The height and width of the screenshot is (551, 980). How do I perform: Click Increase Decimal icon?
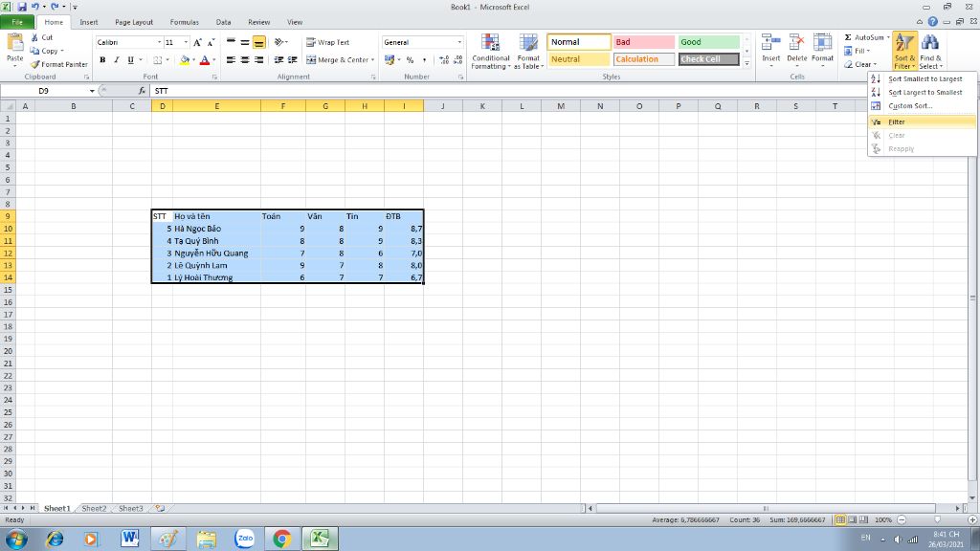pyautogui.click(x=444, y=60)
